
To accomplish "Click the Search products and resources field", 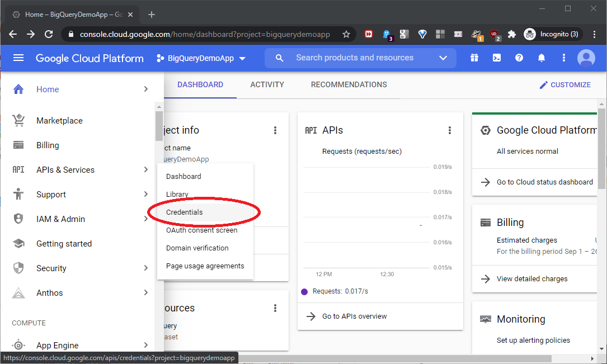I will tap(360, 58).
